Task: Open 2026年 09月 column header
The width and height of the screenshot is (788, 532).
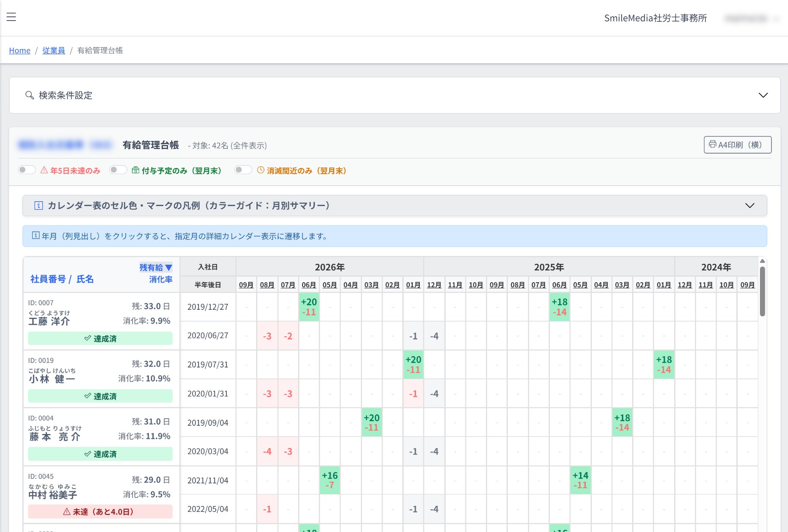Action: (x=246, y=285)
